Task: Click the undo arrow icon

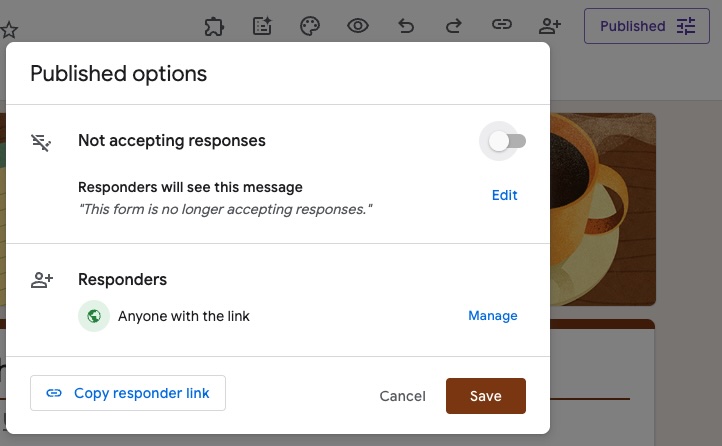Action: pyautogui.click(x=406, y=26)
